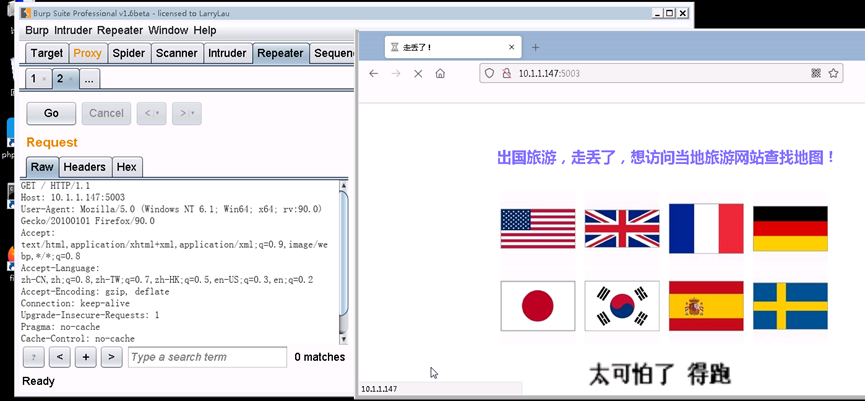Image resolution: width=865 pixels, height=401 pixels.
Task: Go to previous search match
Action: (60, 357)
